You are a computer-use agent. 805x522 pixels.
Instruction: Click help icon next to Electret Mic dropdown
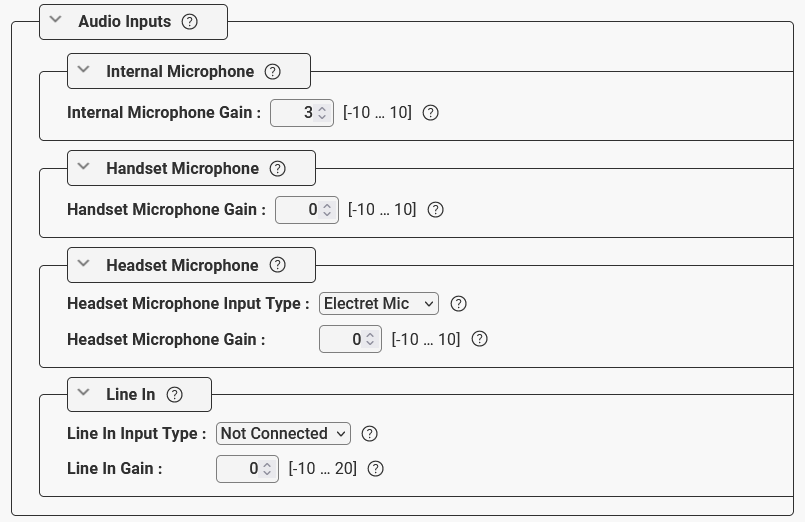pyautogui.click(x=459, y=304)
